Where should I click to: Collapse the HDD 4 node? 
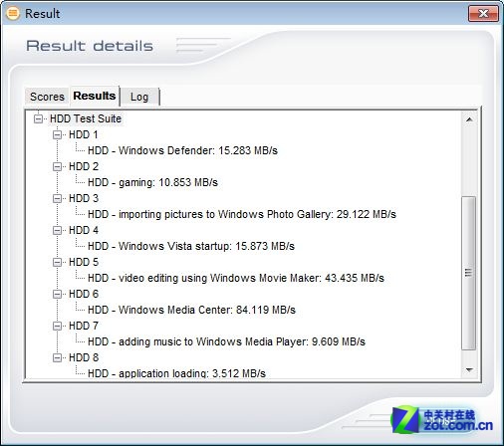tap(58, 230)
